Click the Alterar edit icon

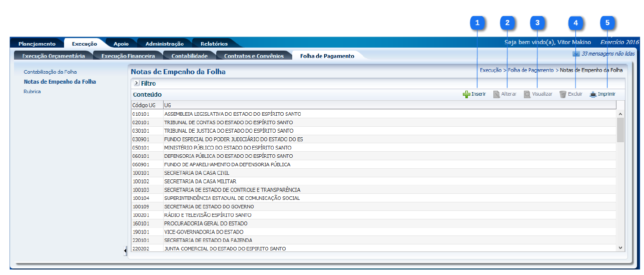point(496,94)
